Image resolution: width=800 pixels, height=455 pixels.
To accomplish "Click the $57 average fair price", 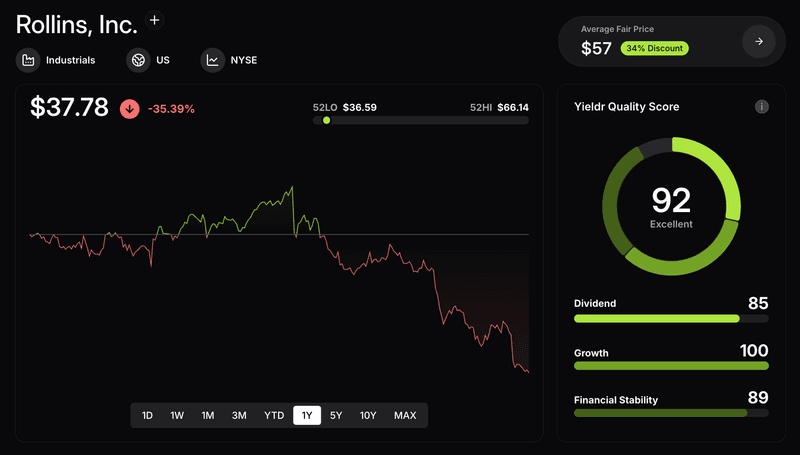I will click(596, 48).
